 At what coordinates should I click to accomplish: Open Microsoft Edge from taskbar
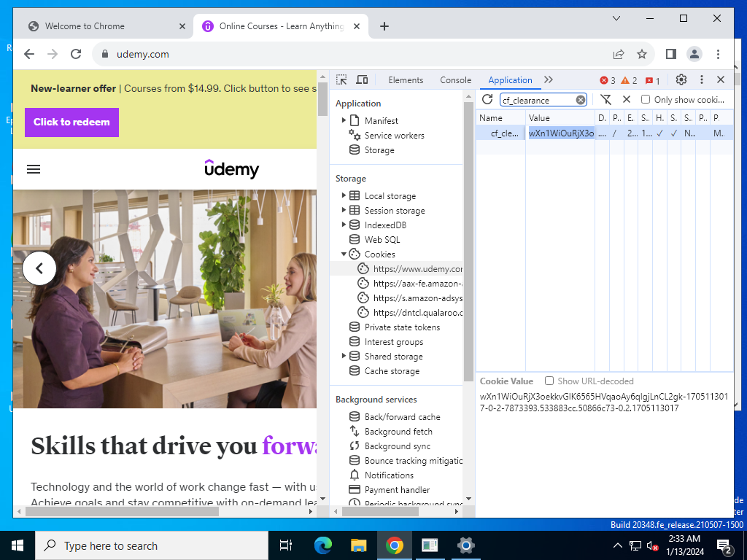click(x=323, y=545)
